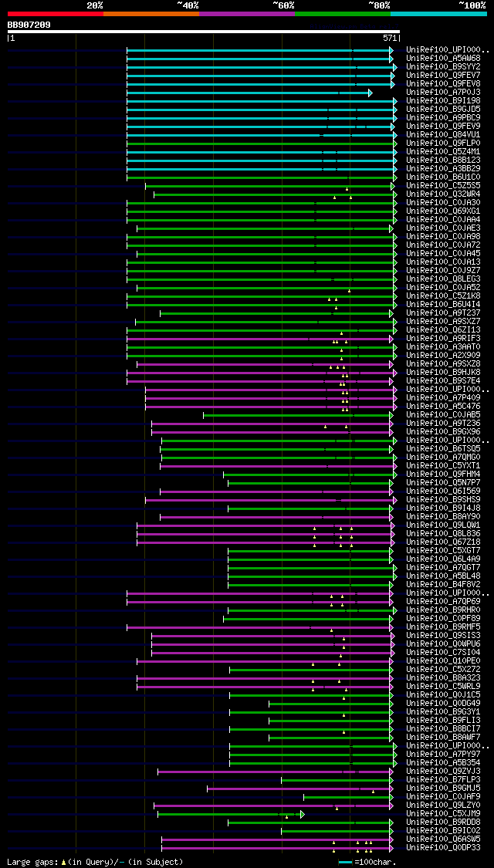This screenshot has height=868, width=494.
Task: Select hit label UniRef100_Q5Z4M1
Action: click(x=444, y=152)
